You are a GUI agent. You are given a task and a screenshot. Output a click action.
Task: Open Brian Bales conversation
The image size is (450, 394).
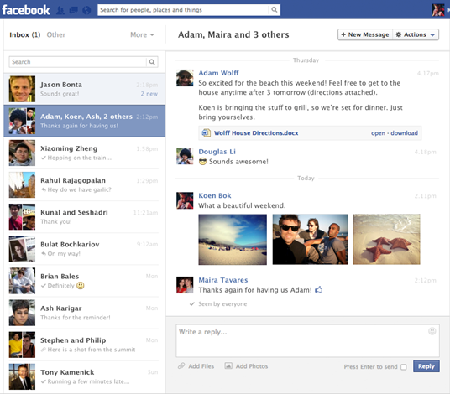click(x=84, y=281)
